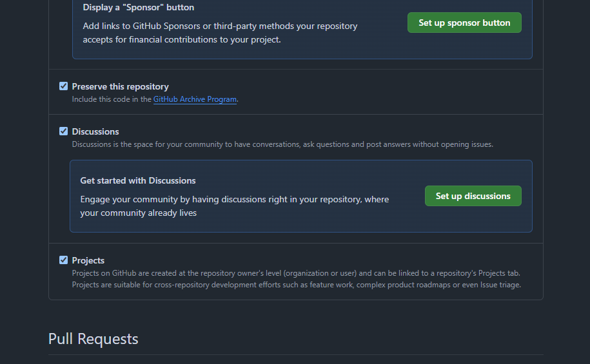Disable the Discussions feature checkbox
The width and height of the screenshot is (590, 364).
click(x=63, y=131)
